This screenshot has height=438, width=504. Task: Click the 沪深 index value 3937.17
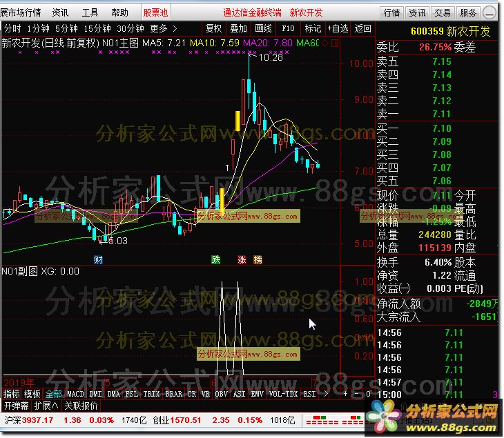tap(37, 420)
